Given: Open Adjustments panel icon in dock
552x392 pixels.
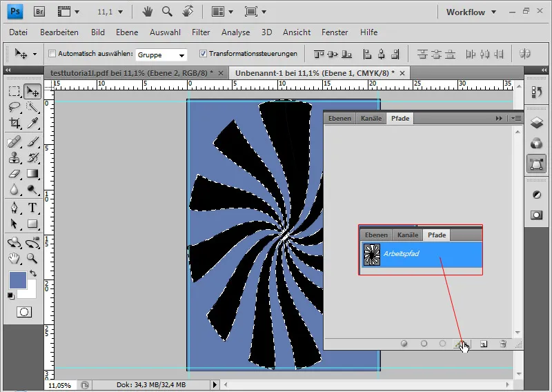Looking at the screenshot, I should [537, 195].
